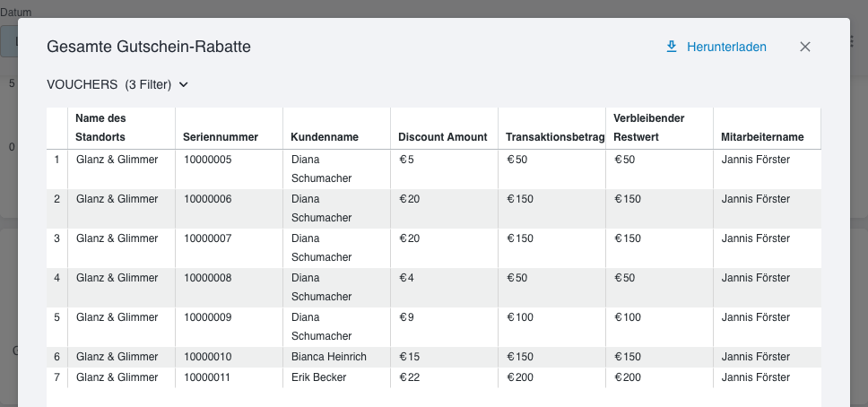
Task: Select serial number 10000005 cell
Action: pos(208,160)
